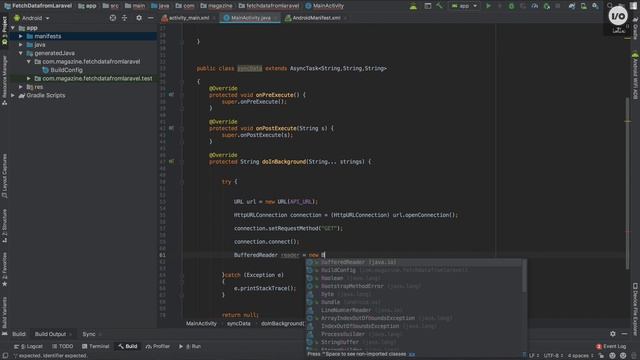Expand the java folder arrow
Viewport: 640px width, 360px height.
tap(21, 44)
